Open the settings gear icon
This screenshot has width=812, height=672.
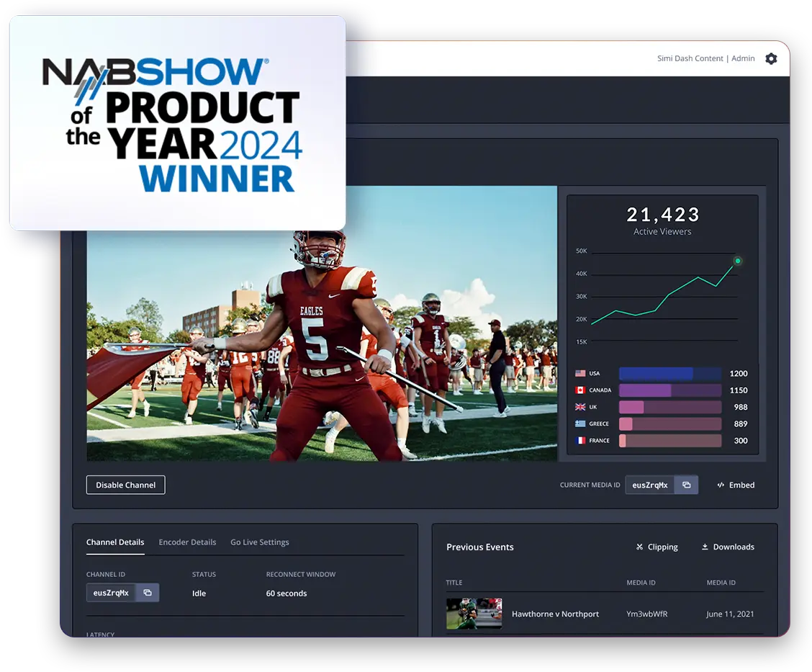(770, 58)
